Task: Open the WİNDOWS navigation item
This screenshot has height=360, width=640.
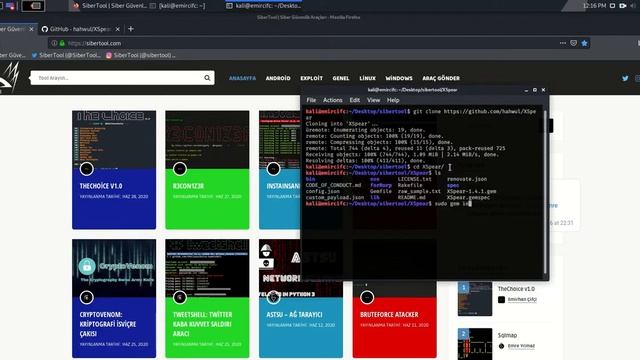Action: coord(399,78)
